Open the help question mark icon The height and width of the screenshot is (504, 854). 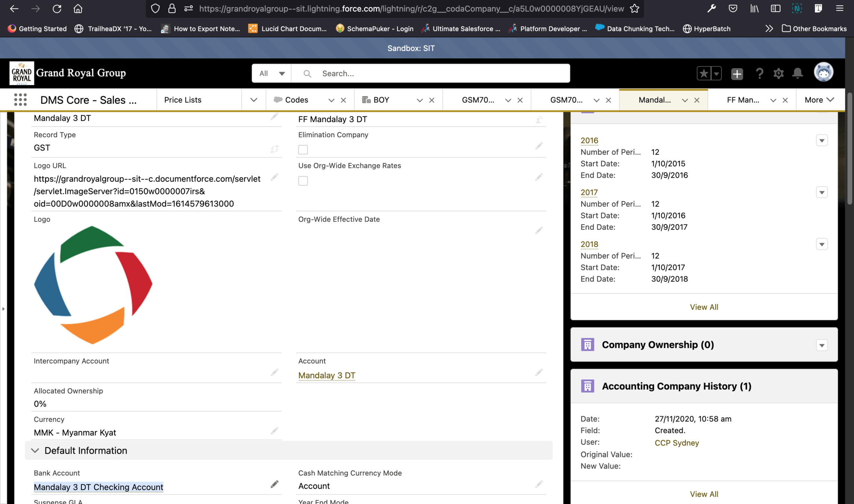pyautogui.click(x=759, y=73)
